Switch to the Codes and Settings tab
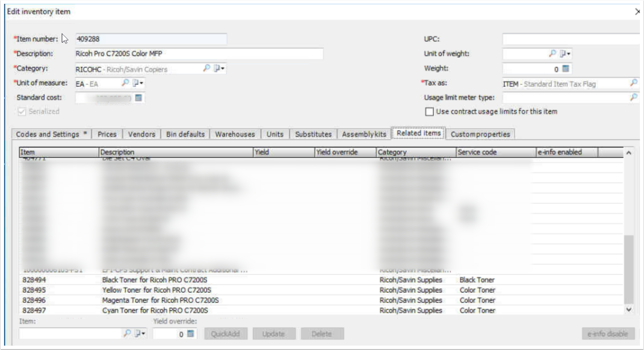Screen dimensions: 644x350 click(52, 134)
